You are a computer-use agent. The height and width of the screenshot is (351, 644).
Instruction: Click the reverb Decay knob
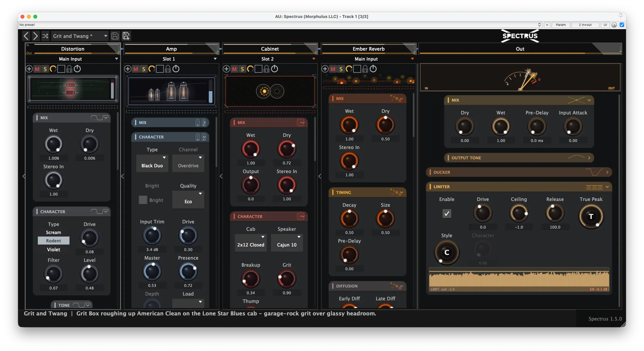point(349,218)
